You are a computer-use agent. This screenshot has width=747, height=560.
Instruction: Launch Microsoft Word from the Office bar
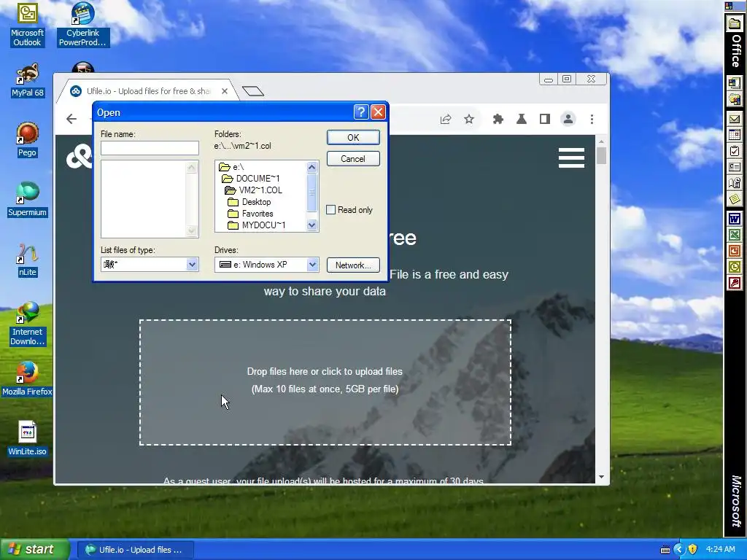click(x=734, y=219)
